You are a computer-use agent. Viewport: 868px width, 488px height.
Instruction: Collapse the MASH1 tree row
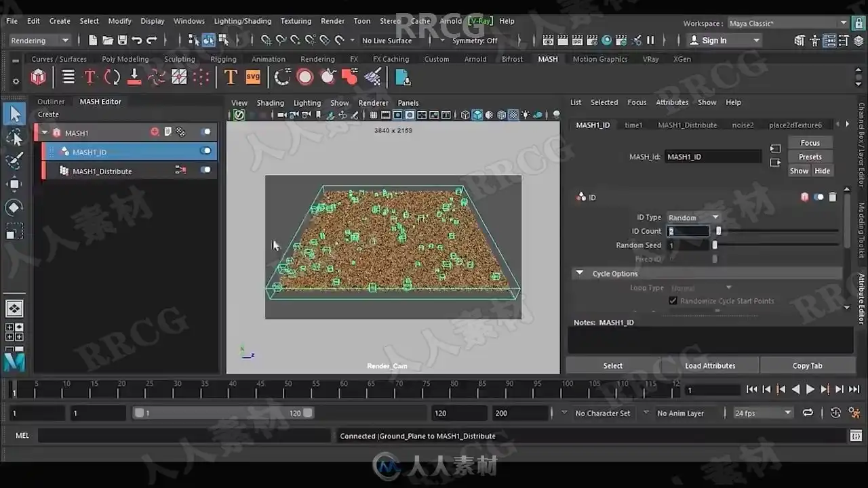45,133
